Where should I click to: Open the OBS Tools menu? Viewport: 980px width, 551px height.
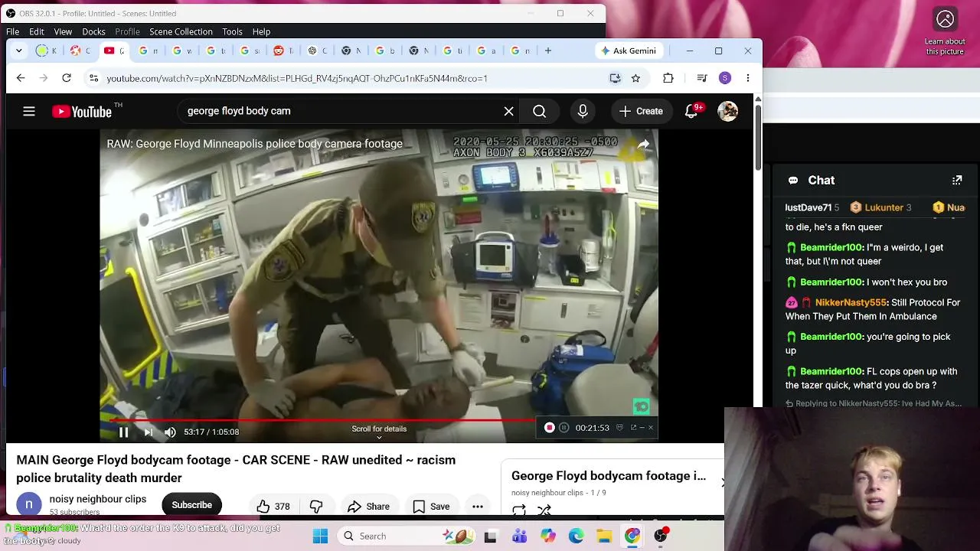coord(232,31)
